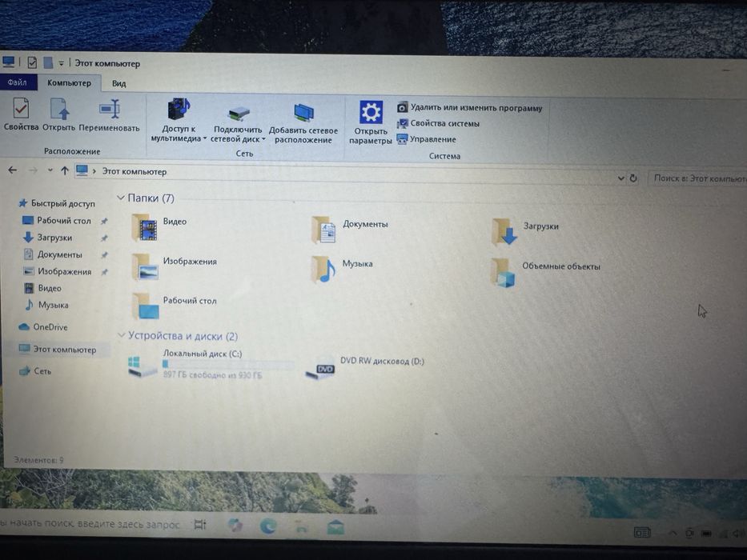
Task: Select the Компьютер ribbon tab
Action: click(69, 83)
